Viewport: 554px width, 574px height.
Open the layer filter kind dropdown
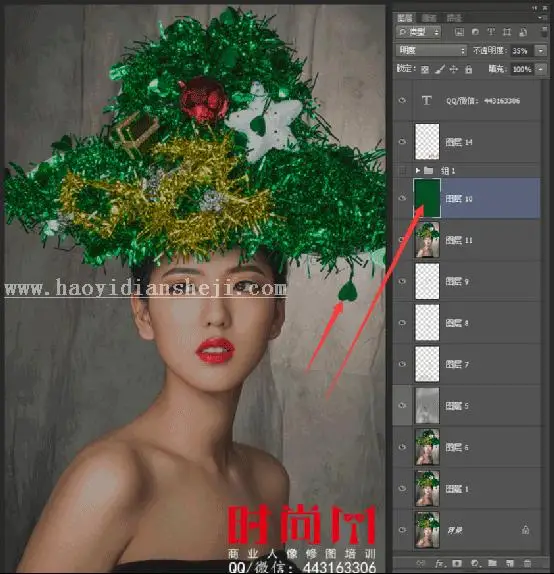pyautogui.click(x=419, y=32)
